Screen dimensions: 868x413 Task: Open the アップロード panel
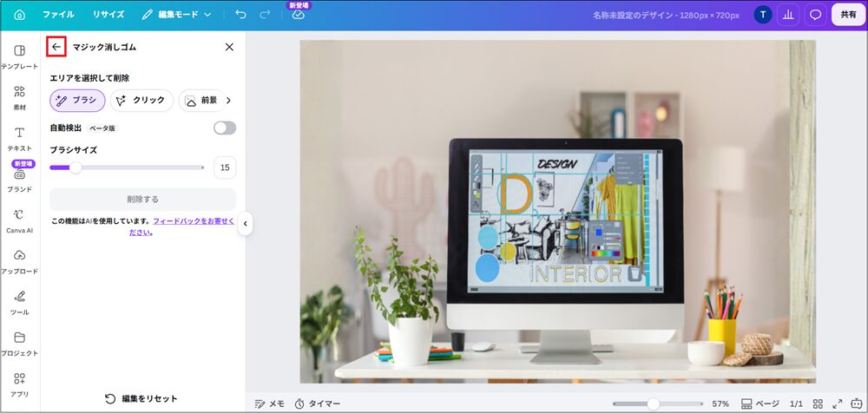(19, 262)
